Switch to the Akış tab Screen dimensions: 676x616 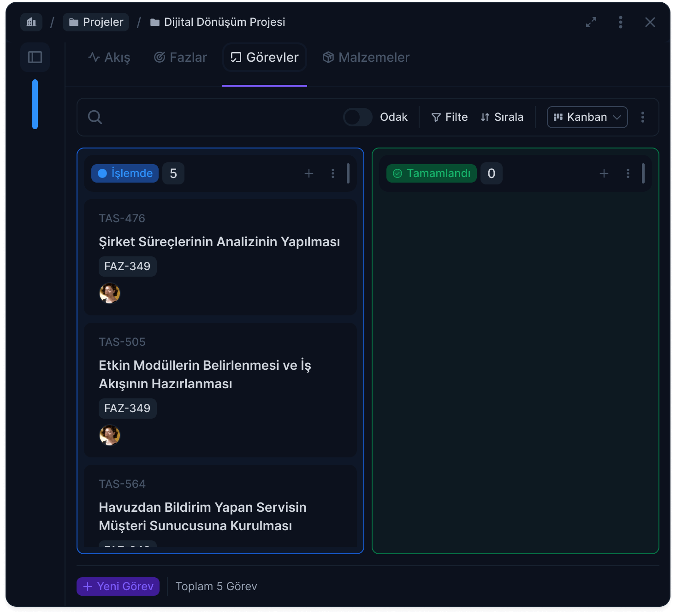click(x=109, y=57)
